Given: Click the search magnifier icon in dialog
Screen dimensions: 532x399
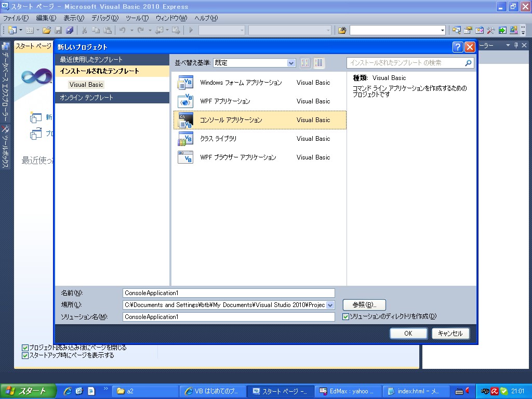Looking at the screenshot, I should point(468,63).
